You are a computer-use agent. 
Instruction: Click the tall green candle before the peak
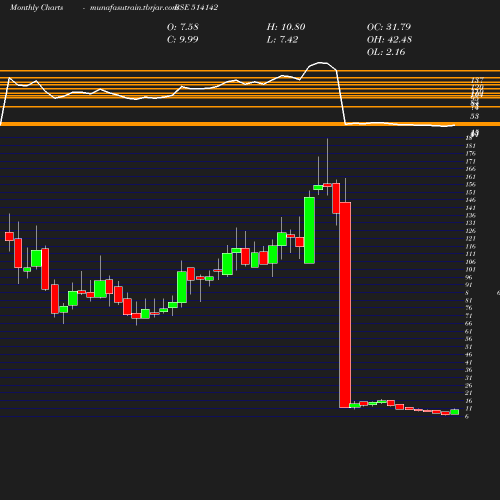pos(309,230)
